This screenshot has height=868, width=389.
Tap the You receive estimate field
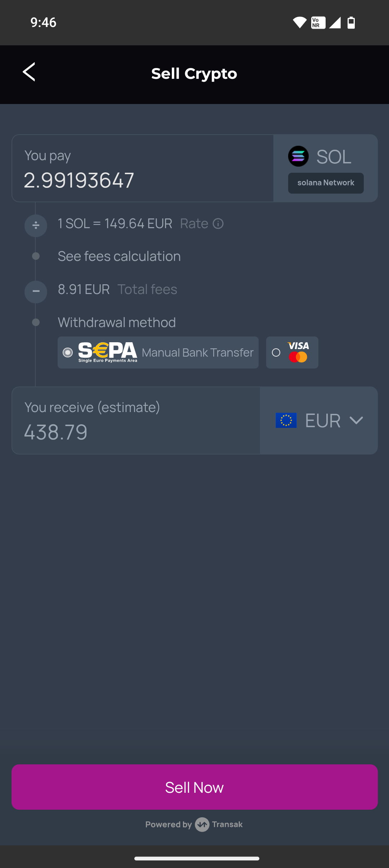click(136, 431)
